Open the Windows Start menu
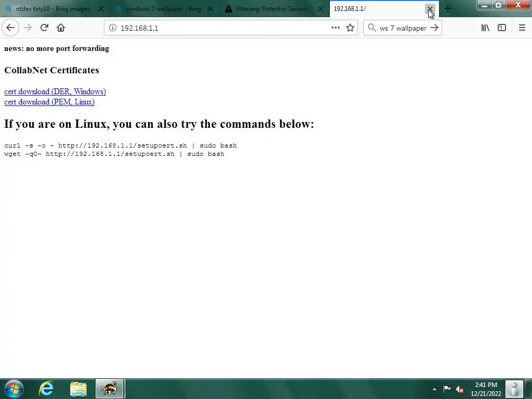The width and height of the screenshot is (532, 399). pos(14,389)
